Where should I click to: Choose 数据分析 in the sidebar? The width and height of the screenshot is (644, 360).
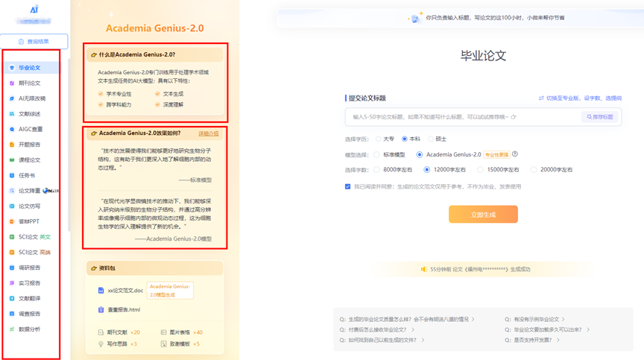click(30, 329)
